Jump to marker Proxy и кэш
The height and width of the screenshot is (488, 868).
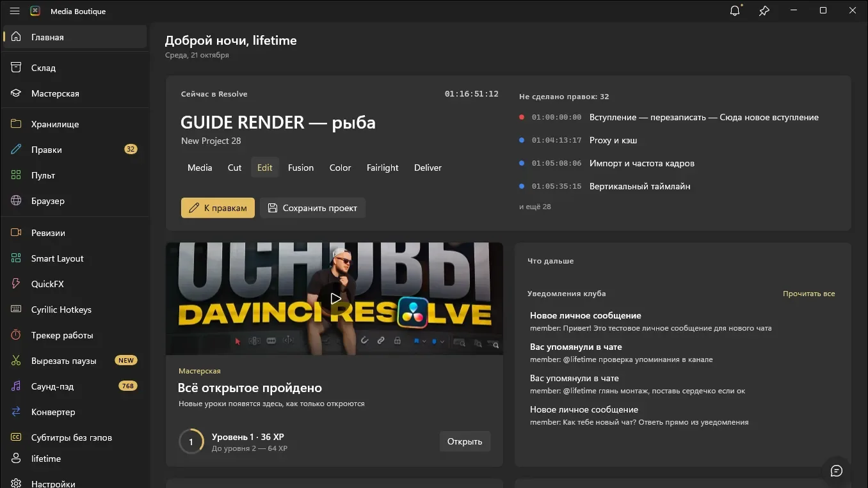pyautogui.click(x=677, y=140)
